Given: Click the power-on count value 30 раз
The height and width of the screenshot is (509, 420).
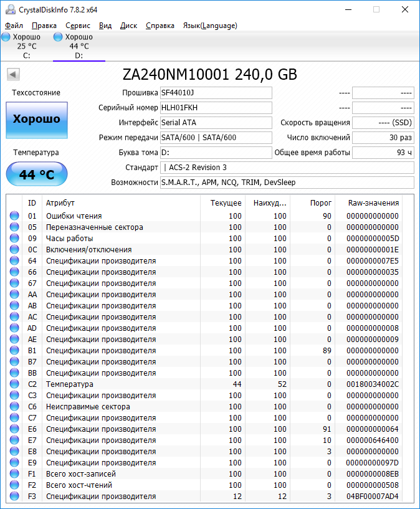Looking at the screenshot, I should click(383, 138).
